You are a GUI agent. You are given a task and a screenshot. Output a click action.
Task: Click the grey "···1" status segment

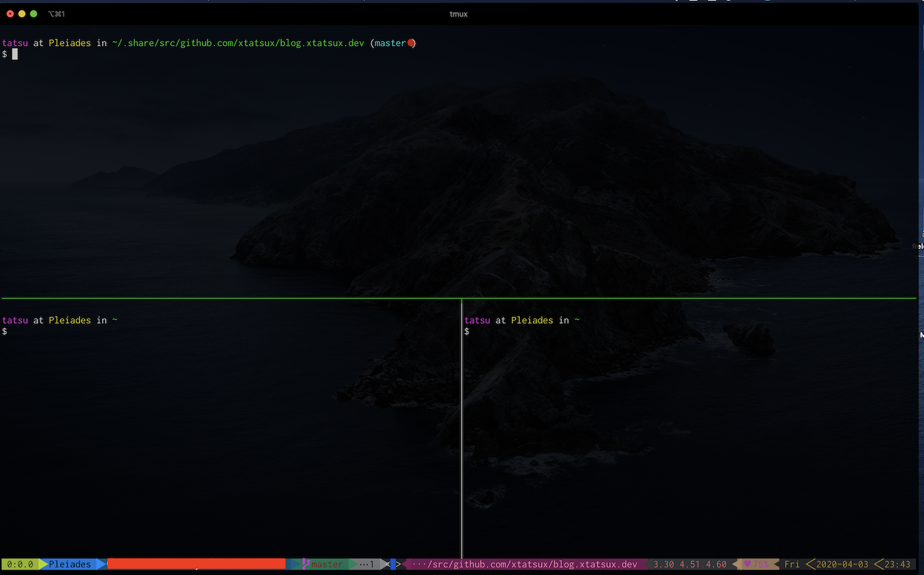coord(367,564)
